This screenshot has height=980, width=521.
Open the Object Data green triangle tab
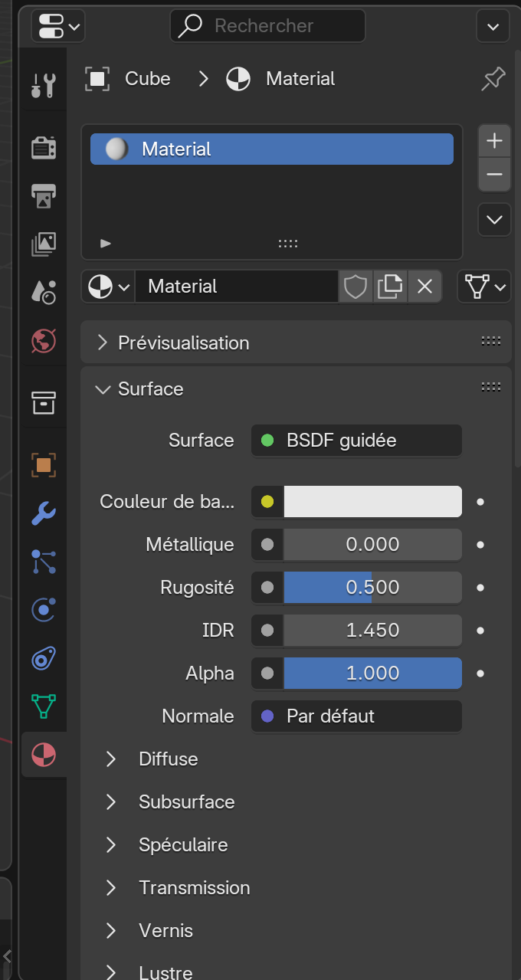[43, 706]
